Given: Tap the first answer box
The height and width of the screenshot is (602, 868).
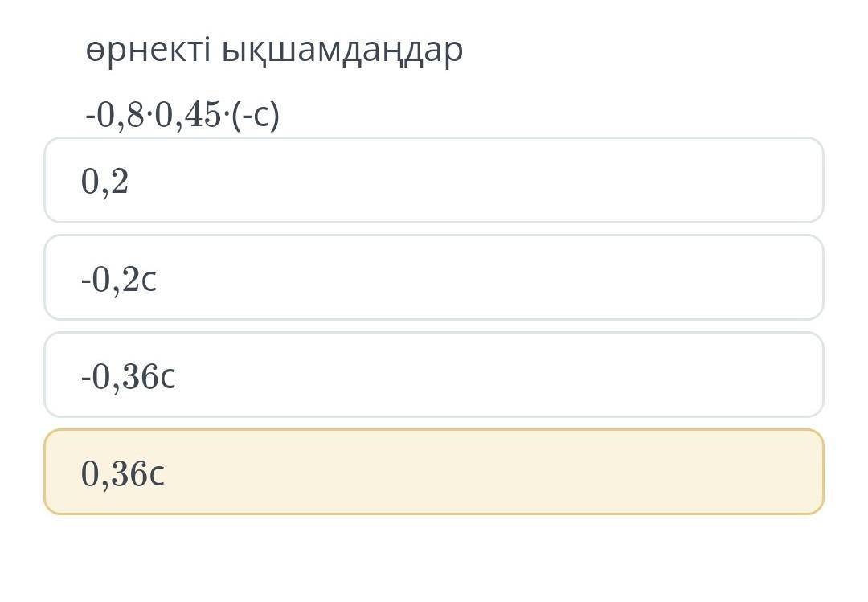Looking at the screenshot, I should point(434,181).
